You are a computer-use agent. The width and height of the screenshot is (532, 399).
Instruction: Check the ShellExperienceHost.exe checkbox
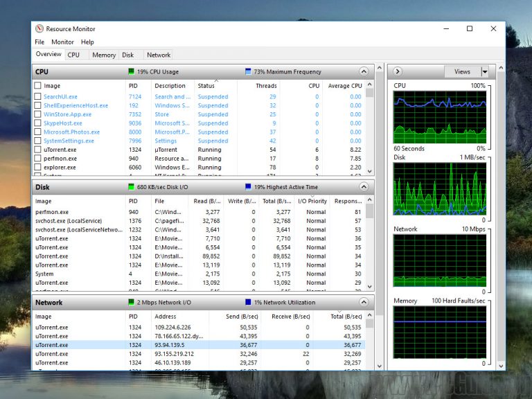point(37,105)
